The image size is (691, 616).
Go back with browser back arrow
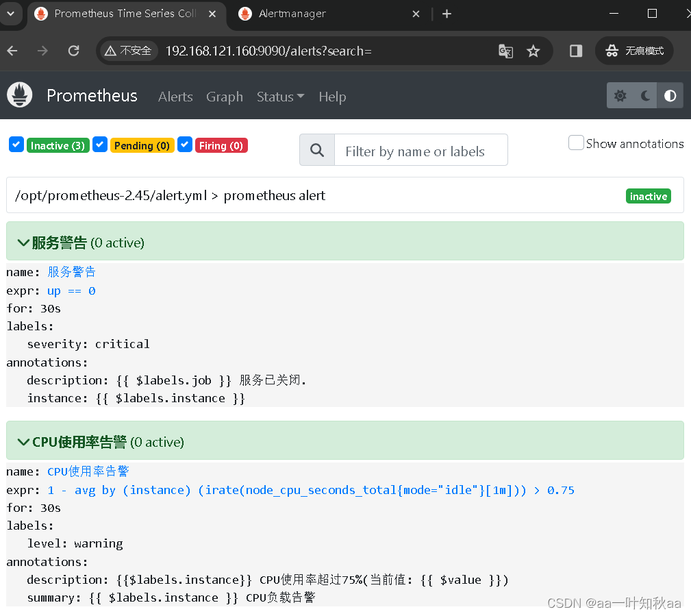12,51
